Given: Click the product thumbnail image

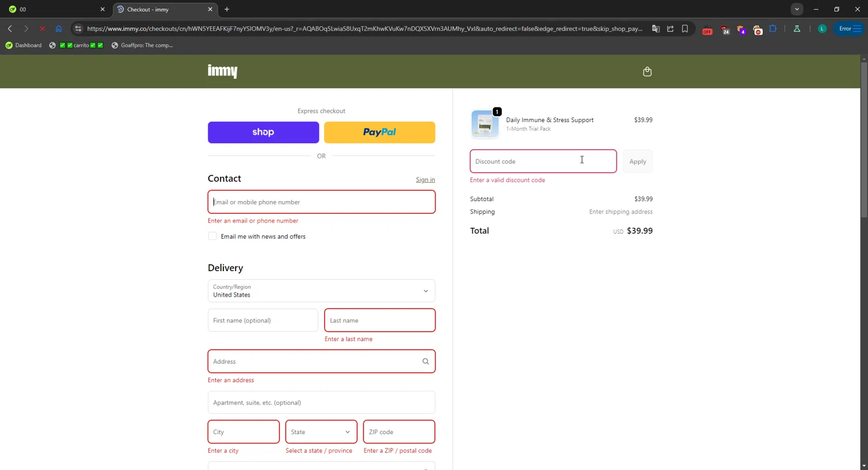Looking at the screenshot, I should (x=485, y=124).
